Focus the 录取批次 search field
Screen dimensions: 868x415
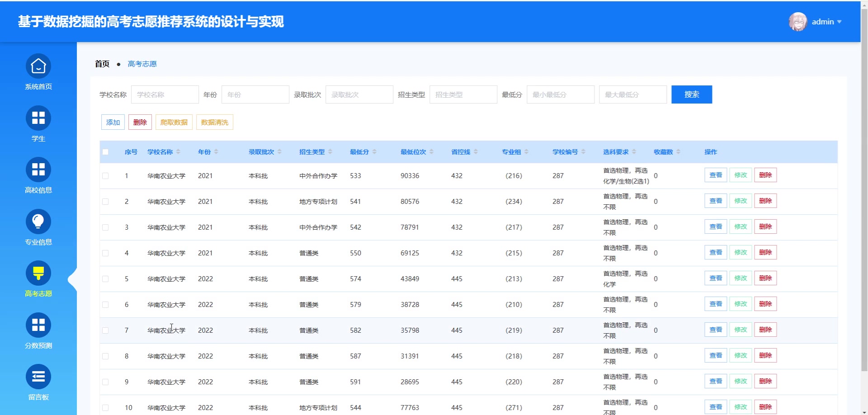pos(359,94)
